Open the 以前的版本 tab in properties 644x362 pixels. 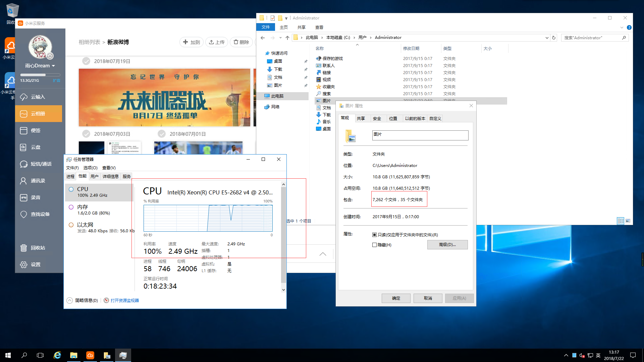(x=415, y=118)
